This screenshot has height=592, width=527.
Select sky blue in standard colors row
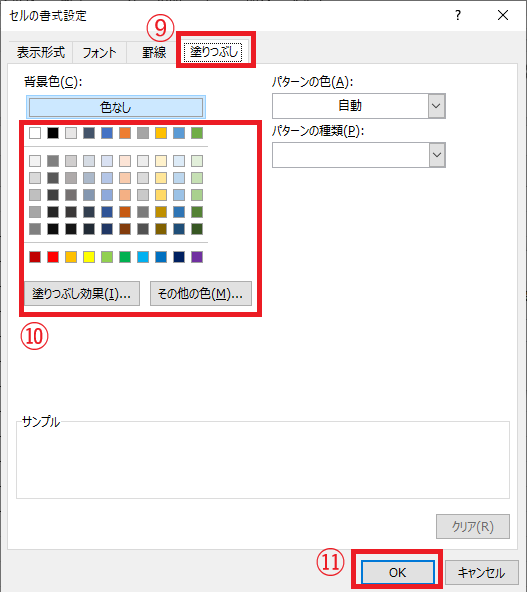tap(143, 257)
